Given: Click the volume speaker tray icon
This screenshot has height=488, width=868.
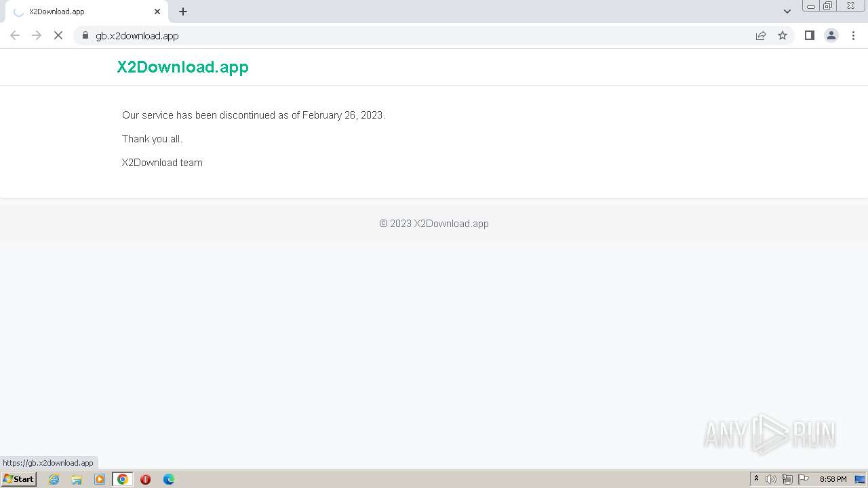Looking at the screenshot, I should click(771, 479).
